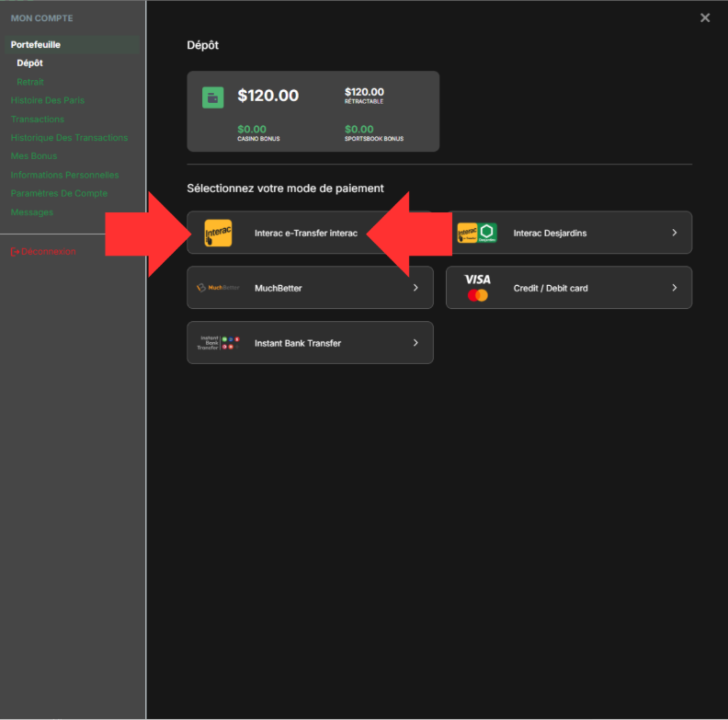
Task: Expand Instant Bank Transfer chevron
Action: (415, 343)
